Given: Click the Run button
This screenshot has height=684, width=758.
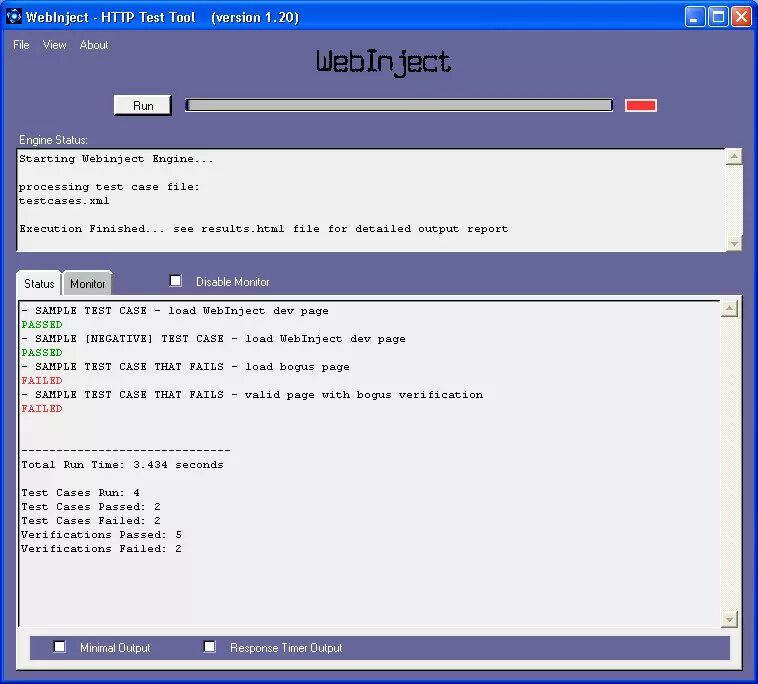Looking at the screenshot, I should (x=143, y=105).
